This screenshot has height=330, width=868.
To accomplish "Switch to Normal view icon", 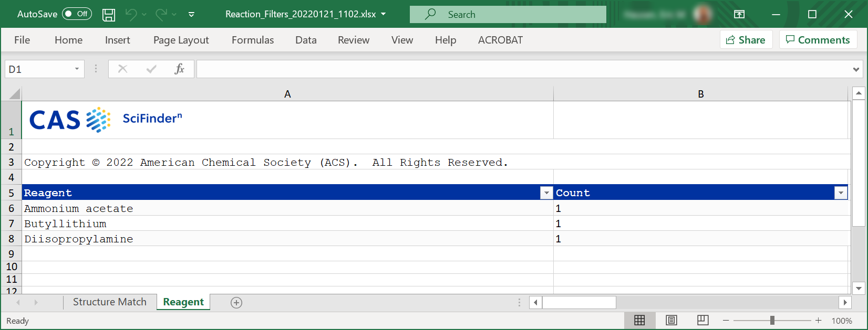I will click(x=639, y=320).
